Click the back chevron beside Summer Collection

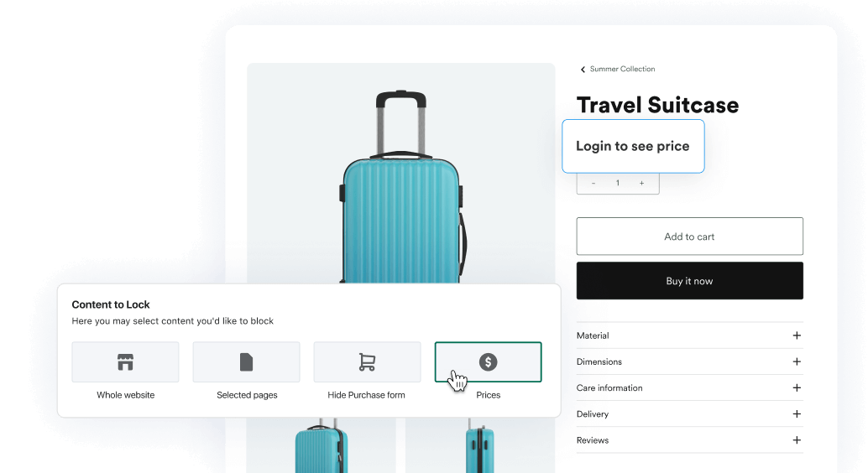click(583, 69)
